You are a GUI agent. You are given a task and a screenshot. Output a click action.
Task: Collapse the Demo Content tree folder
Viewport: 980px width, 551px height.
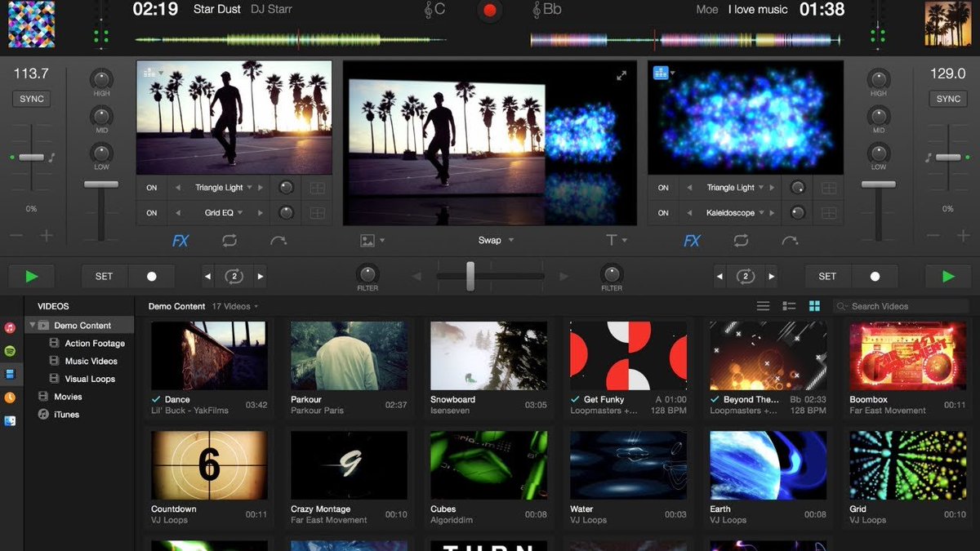[x=33, y=325]
